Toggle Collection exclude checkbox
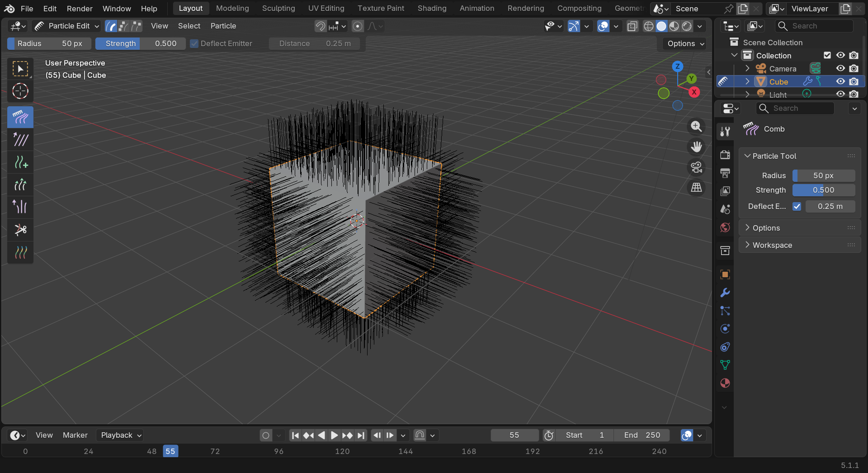The image size is (868, 473). pyautogui.click(x=827, y=55)
